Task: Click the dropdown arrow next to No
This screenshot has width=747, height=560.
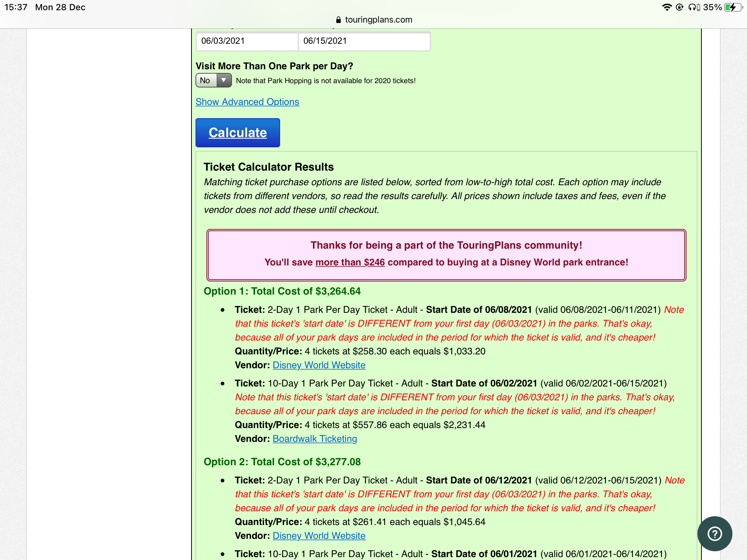Action: pyautogui.click(x=224, y=80)
